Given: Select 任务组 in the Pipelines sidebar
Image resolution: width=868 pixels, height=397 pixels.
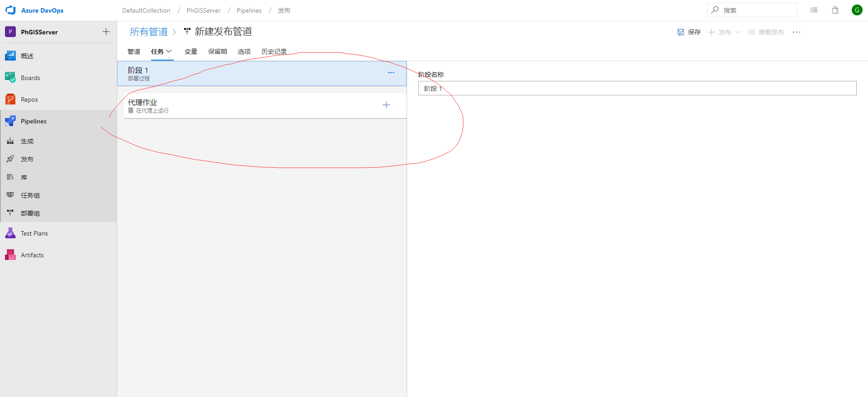Looking at the screenshot, I should tap(30, 195).
